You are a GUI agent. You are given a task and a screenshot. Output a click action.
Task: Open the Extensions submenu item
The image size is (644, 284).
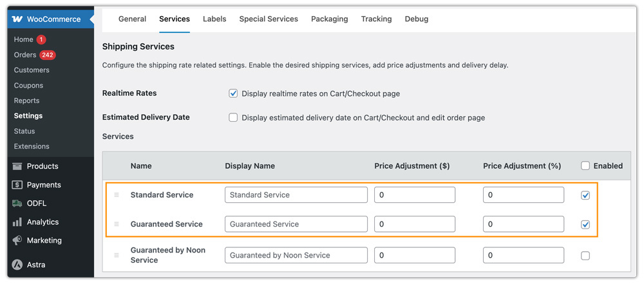point(32,146)
